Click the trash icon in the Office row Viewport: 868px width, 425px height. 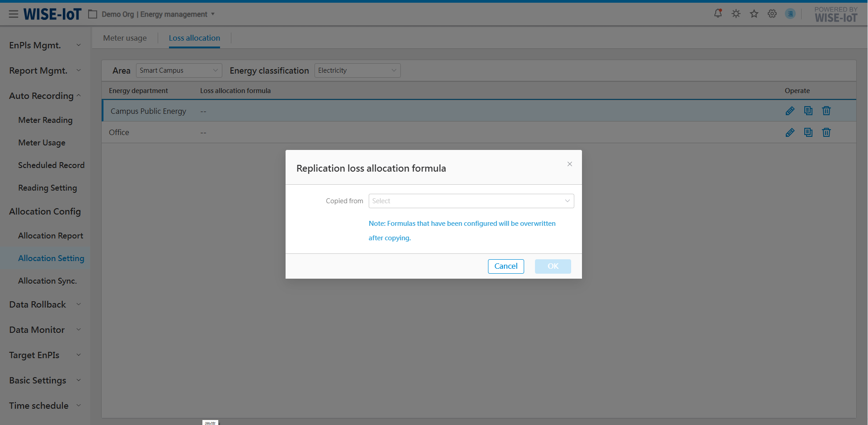826,132
